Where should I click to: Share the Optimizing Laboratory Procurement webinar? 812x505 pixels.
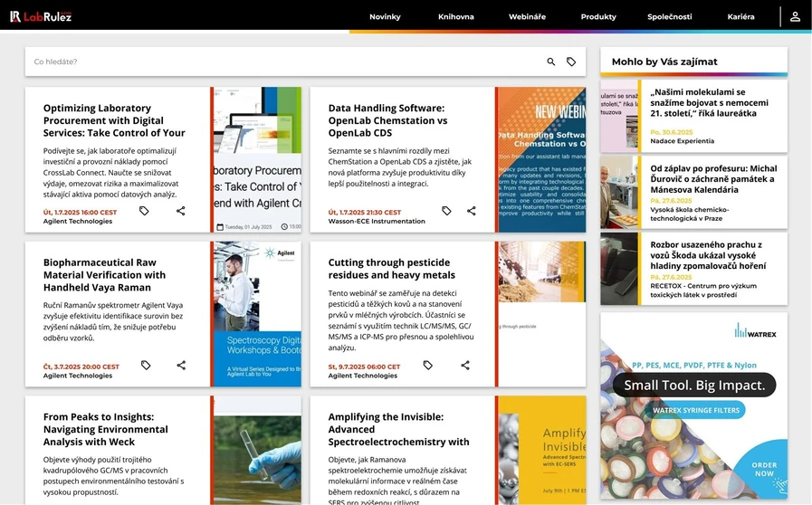[181, 211]
